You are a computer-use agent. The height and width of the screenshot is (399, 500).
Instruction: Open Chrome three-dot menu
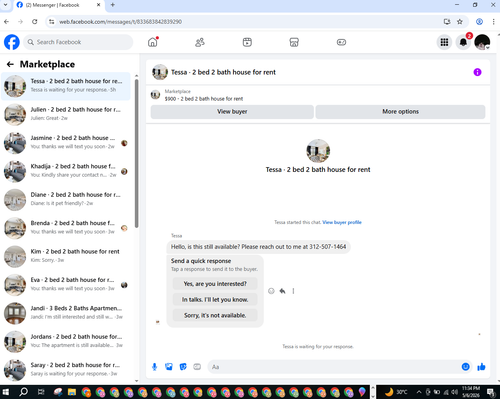493,22
